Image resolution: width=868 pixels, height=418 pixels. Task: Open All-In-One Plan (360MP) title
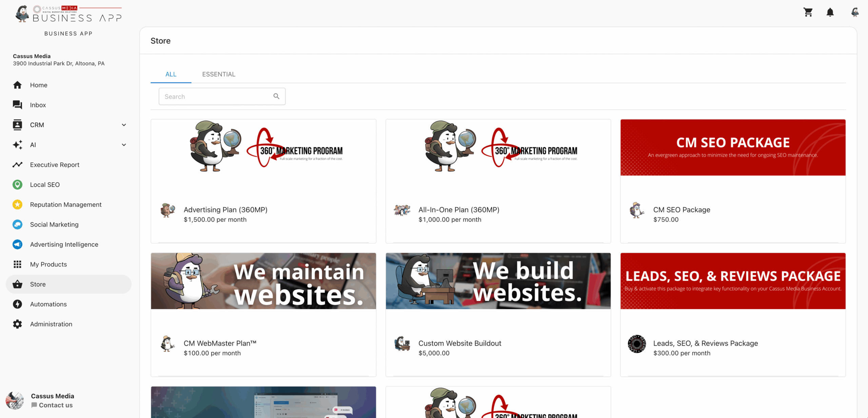(x=459, y=210)
